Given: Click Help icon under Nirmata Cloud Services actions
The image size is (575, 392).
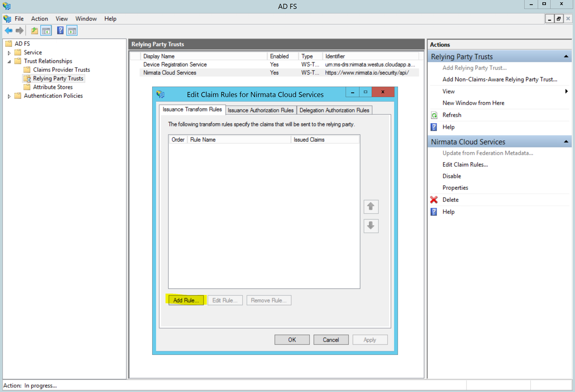Looking at the screenshot, I should (x=434, y=212).
